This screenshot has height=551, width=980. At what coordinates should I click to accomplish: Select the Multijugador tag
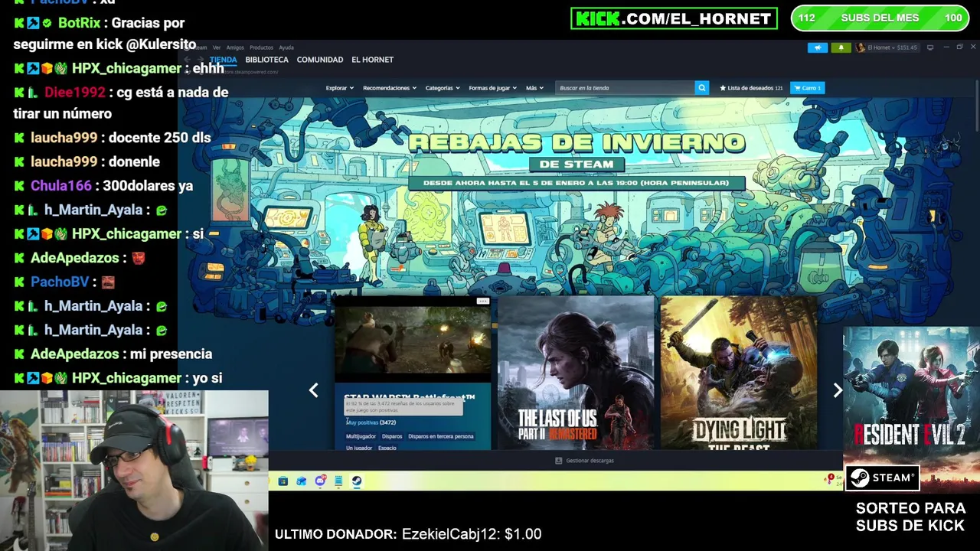(x=361, y=436)
